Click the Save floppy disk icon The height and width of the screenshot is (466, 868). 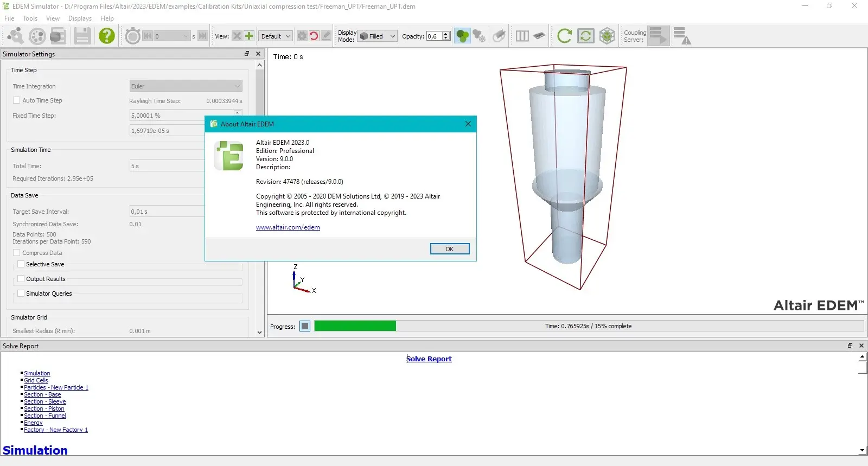[x=82, y=36]
